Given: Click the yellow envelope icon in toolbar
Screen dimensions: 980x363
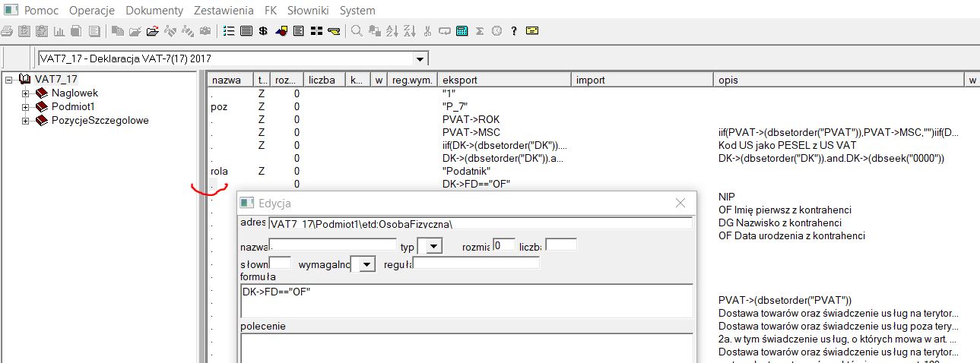Looking at the screenshot, I should coord(532,31).
